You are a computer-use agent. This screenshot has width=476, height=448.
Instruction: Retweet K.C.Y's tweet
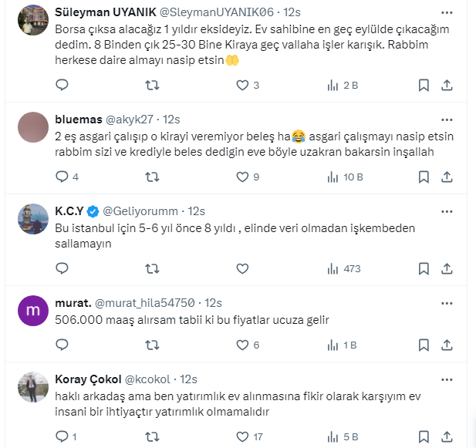point(152,268)
